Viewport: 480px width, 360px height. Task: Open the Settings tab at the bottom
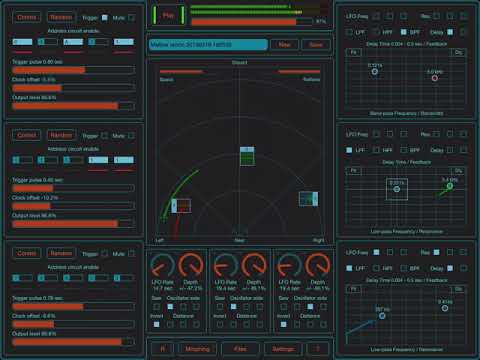click(x=283, y=349)
